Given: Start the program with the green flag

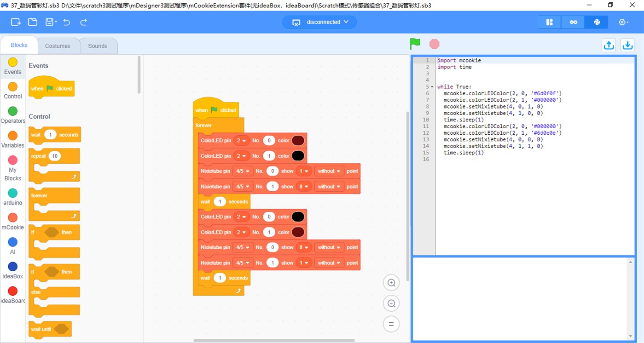Looking at the screenshot, I should (414, 44).
